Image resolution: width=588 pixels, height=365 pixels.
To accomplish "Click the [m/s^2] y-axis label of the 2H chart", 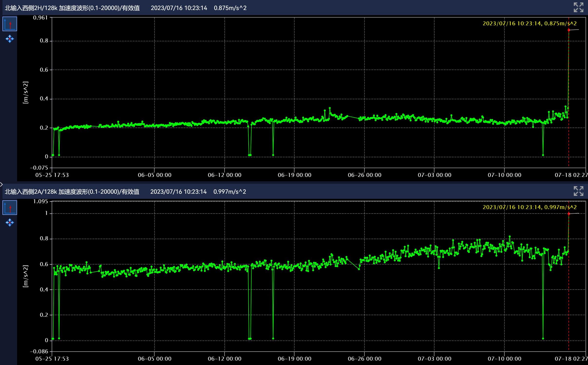I will (25, 93).
